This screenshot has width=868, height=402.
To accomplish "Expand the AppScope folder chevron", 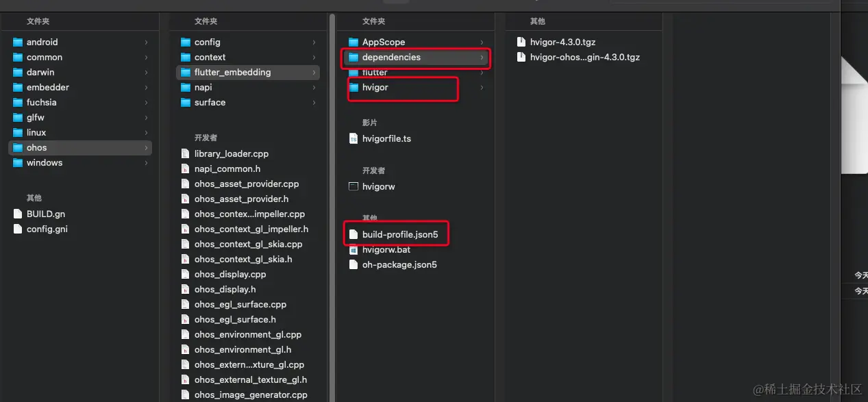I will (x=482, y=42).
